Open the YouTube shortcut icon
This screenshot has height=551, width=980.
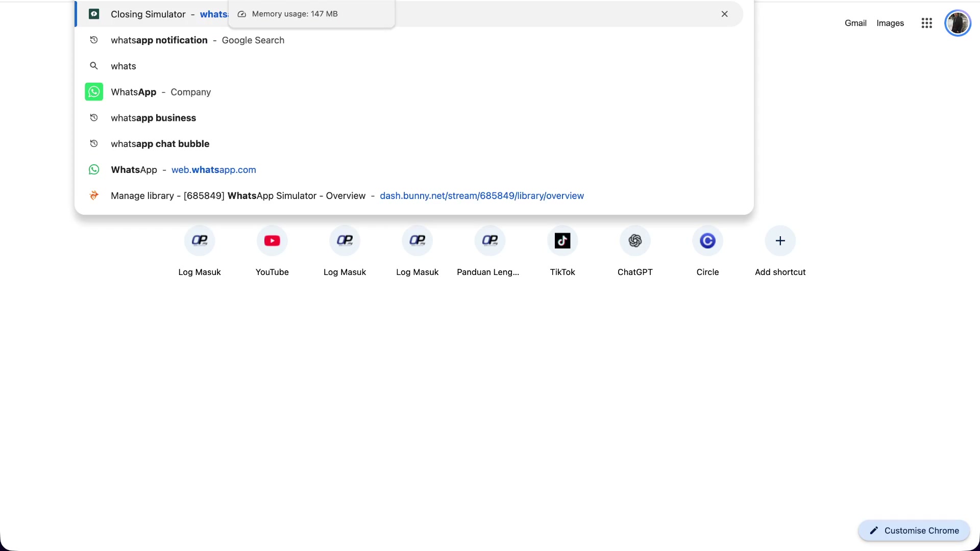(272, 241)
